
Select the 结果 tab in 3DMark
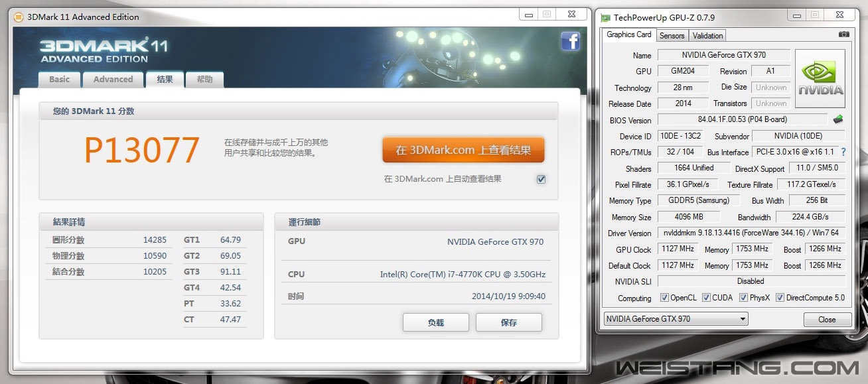(165, 79)
